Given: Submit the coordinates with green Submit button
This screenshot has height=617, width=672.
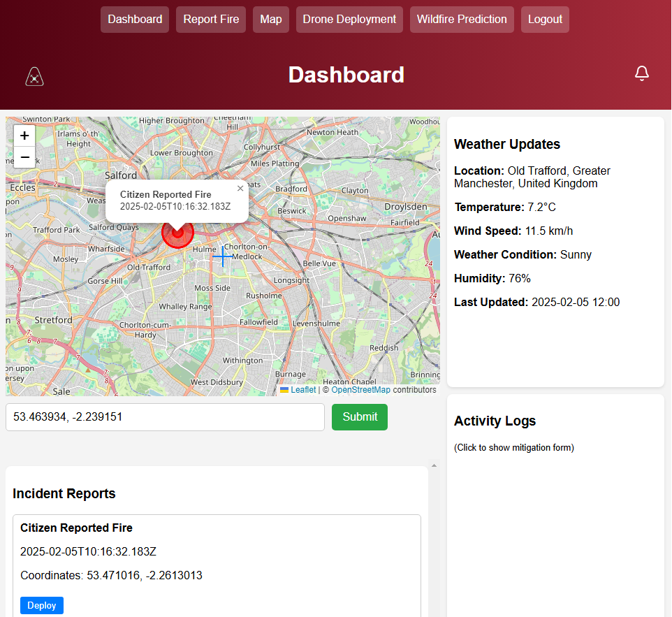Looking at the screenshot, I should tap(360, 416).
